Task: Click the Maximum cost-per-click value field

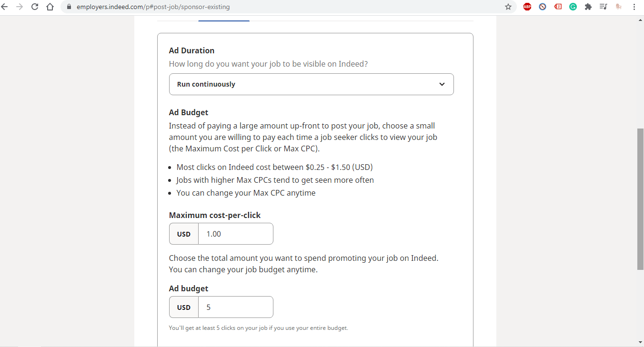Action: [235, 233]
